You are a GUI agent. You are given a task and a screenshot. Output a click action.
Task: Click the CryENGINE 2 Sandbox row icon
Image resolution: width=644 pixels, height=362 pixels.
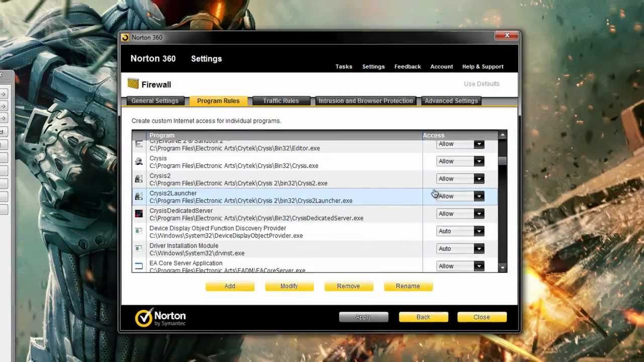139,144
